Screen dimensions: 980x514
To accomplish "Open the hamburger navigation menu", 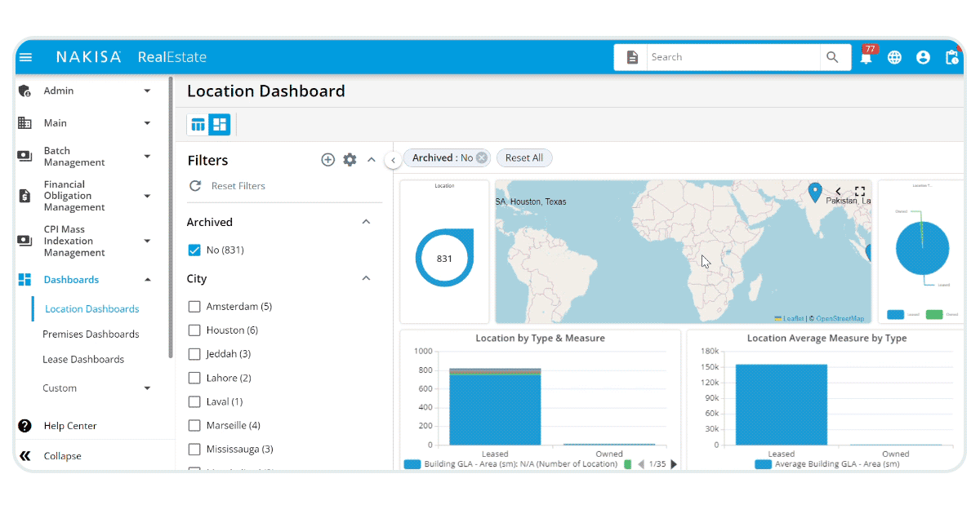I will [x=27, y=57].
